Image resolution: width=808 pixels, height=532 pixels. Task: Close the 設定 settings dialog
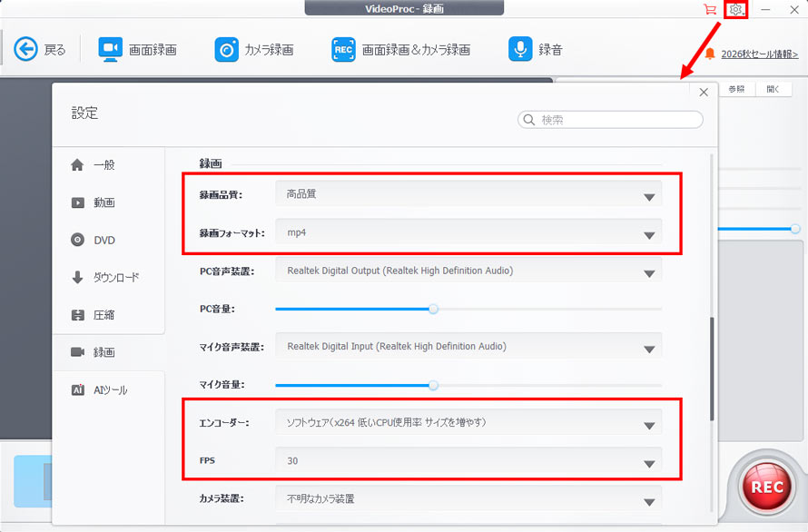coord(704,93)
